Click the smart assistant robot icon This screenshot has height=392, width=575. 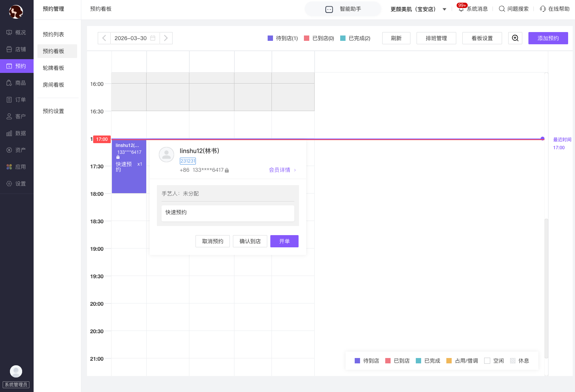[x=329, y=9]
